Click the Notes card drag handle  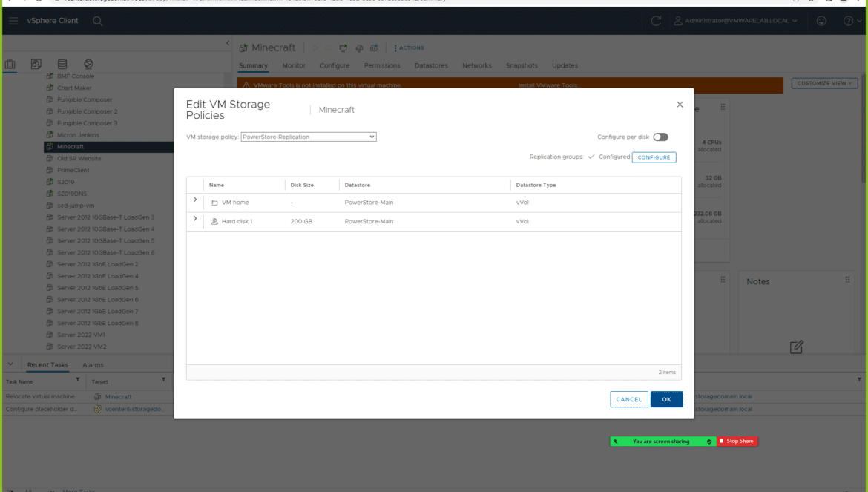coord(847,280)
